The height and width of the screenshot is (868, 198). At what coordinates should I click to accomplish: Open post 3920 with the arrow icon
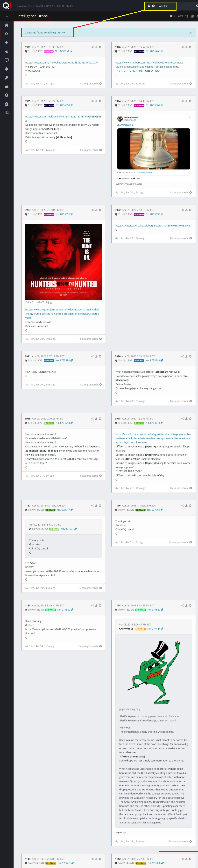(x=190, y=356)
